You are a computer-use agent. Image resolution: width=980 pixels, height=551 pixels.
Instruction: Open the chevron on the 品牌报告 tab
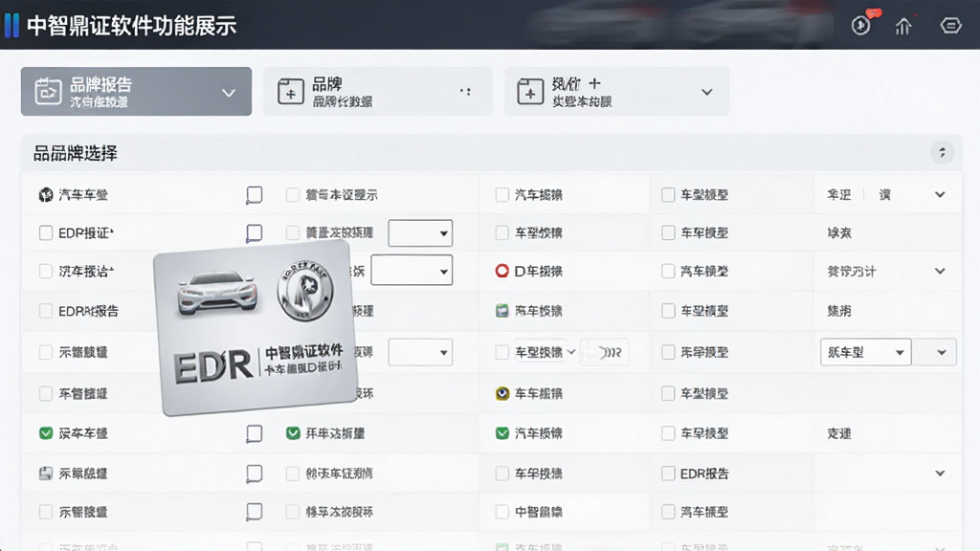pyautogui.click(x=229, y=93)
